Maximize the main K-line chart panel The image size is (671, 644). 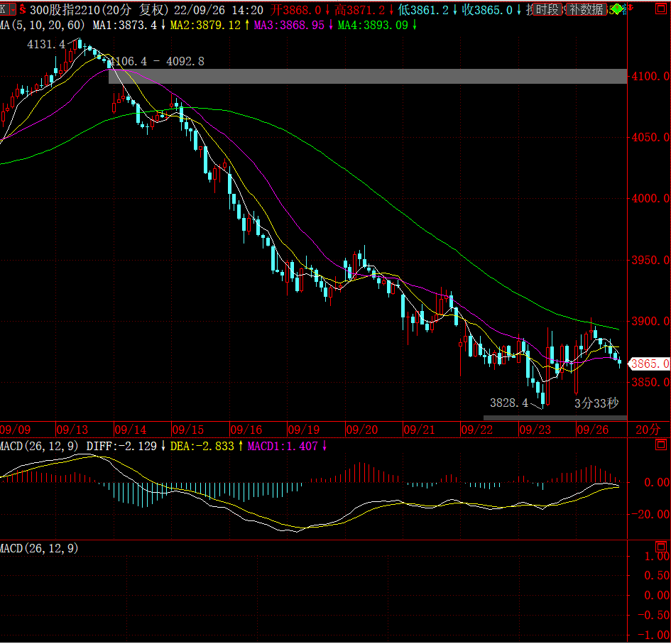tap(661, 9)
